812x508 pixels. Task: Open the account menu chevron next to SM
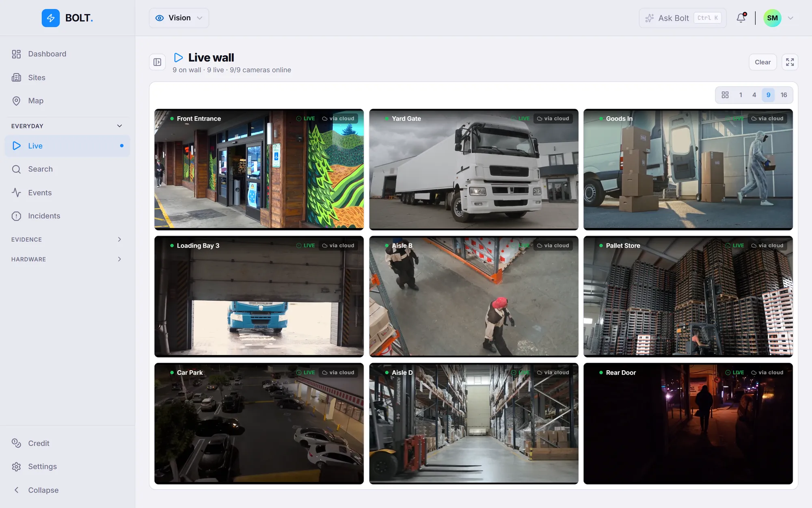point(790,18)
